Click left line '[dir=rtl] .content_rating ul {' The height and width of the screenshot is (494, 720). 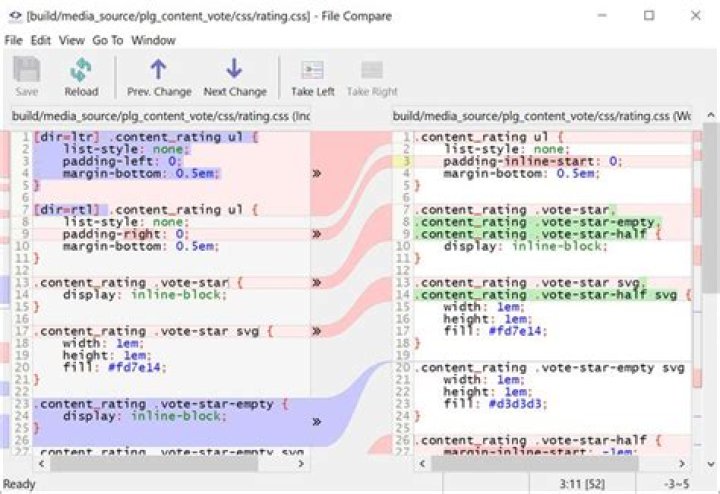click(146, 210)
